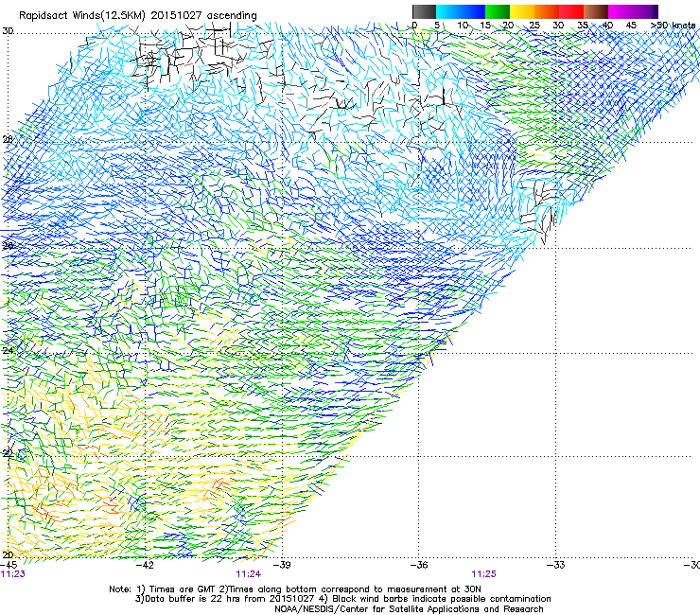Click the latitude label '22'
This screenshot has height=615, width=700.
pyautogui.click(x=8, y=453)
